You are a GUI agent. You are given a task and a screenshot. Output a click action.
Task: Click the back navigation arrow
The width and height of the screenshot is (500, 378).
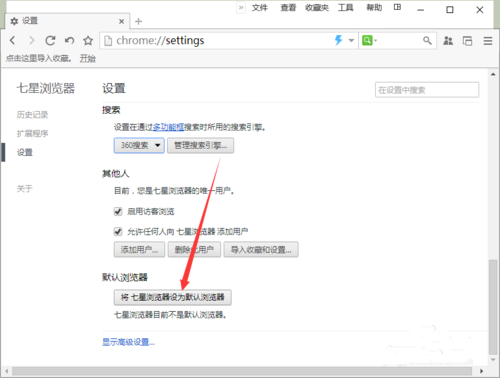click(13, 40)
